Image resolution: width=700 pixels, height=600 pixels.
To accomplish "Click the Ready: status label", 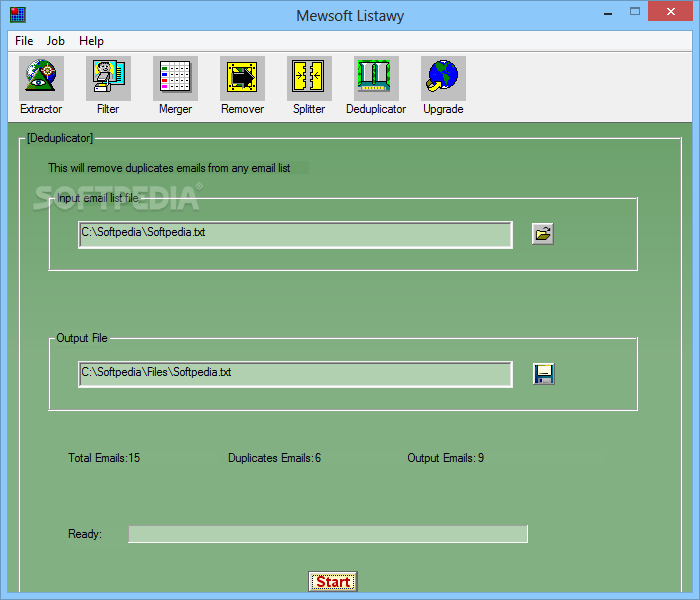I will [x=85, y=534].
